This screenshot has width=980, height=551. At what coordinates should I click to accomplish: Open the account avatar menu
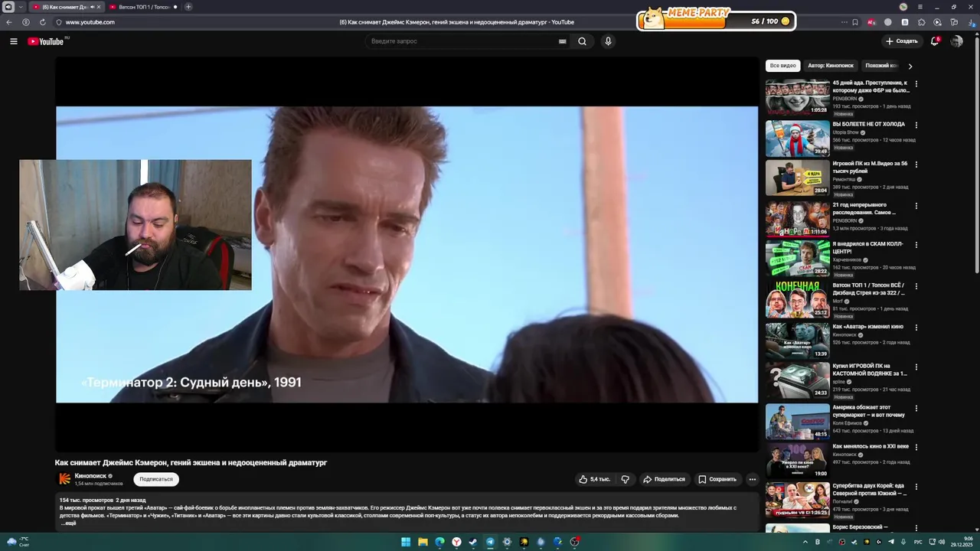pos(957,41)
